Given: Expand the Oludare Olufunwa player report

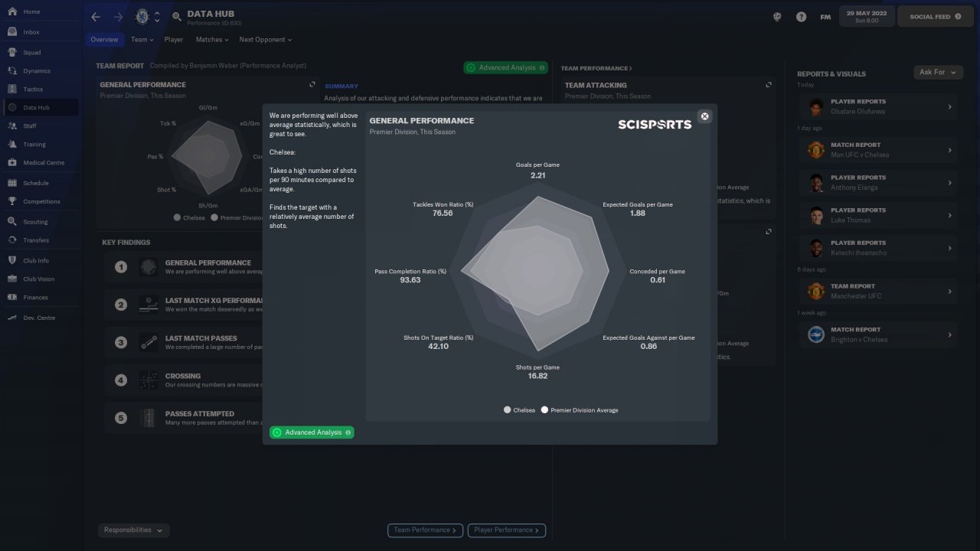Looking at the screenshot, I should (x=949, y=107).
